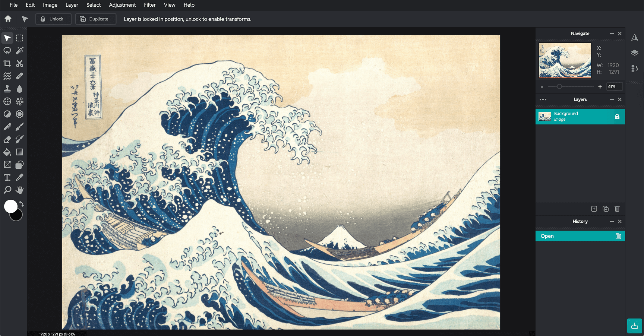Select the Shape tool

(x=20, y=165)
